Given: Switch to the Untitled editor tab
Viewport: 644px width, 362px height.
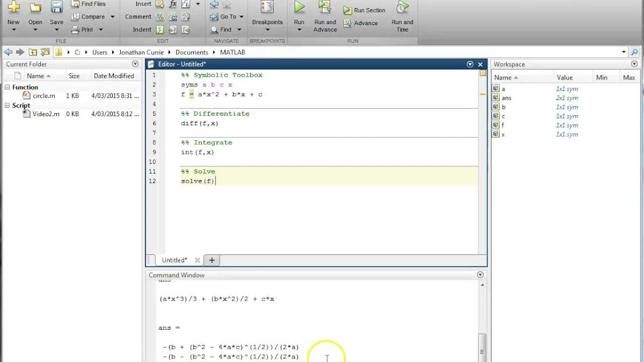Looking at the screenshot, I should tap(174, 260).
